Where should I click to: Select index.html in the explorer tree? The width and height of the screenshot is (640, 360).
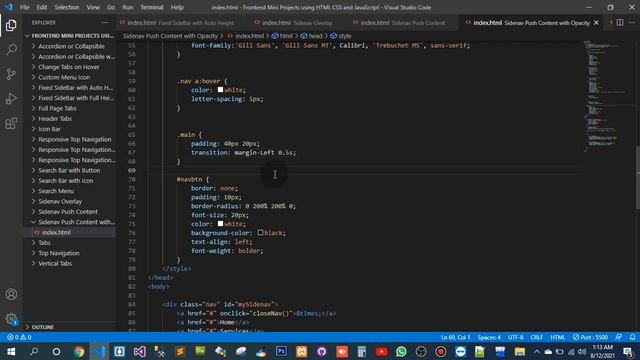pos(69,232)
